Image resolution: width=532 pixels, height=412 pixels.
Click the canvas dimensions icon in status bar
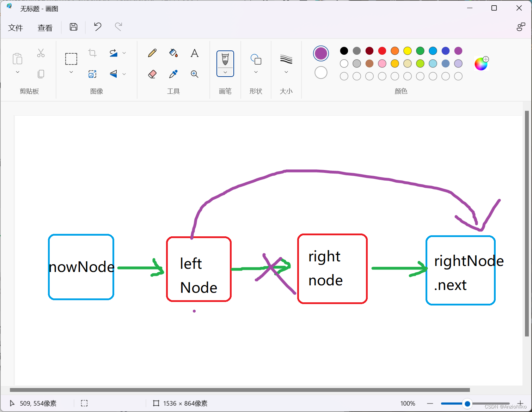(156, 403)
